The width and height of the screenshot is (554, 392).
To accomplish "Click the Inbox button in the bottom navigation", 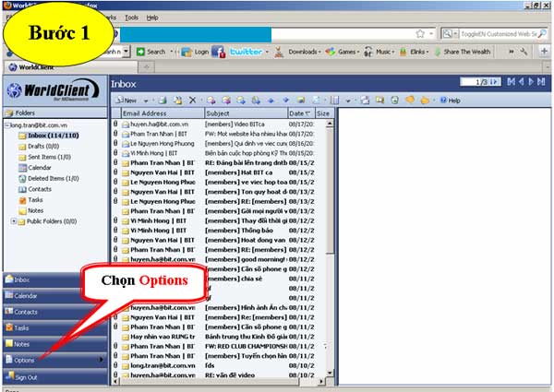I will (x=42, y=279).
